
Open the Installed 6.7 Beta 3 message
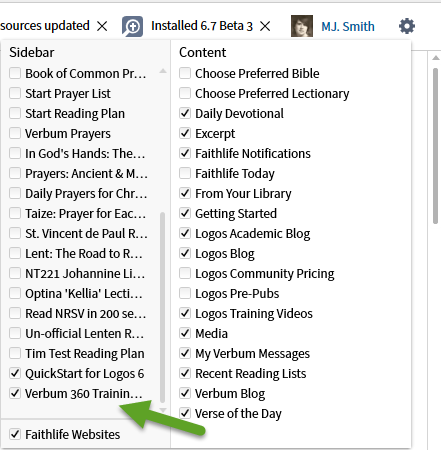[202, 26]
